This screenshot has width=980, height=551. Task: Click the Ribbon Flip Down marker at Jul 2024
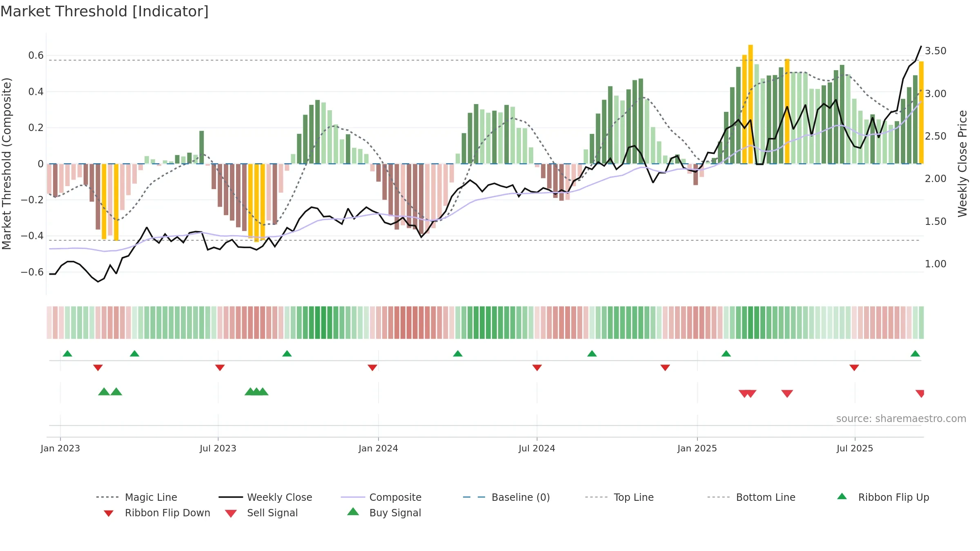coord(537,368)
